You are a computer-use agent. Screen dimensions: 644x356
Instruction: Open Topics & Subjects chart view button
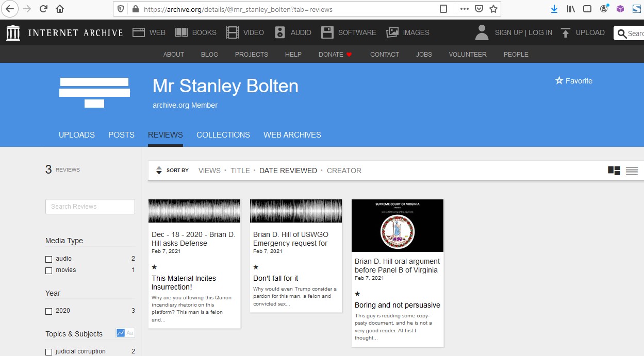pos(121,333)
